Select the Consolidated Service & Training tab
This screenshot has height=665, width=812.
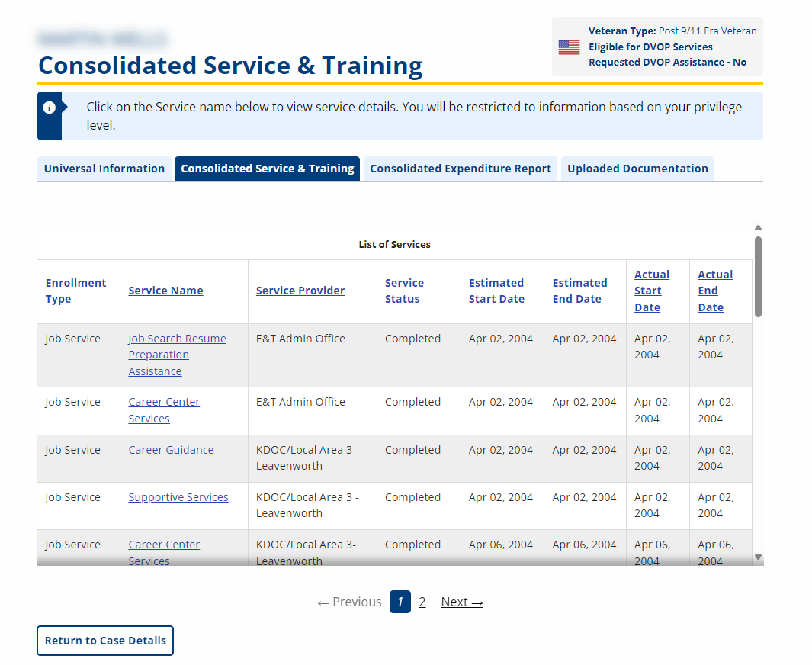pyautogui.click(x=267, y=169)
